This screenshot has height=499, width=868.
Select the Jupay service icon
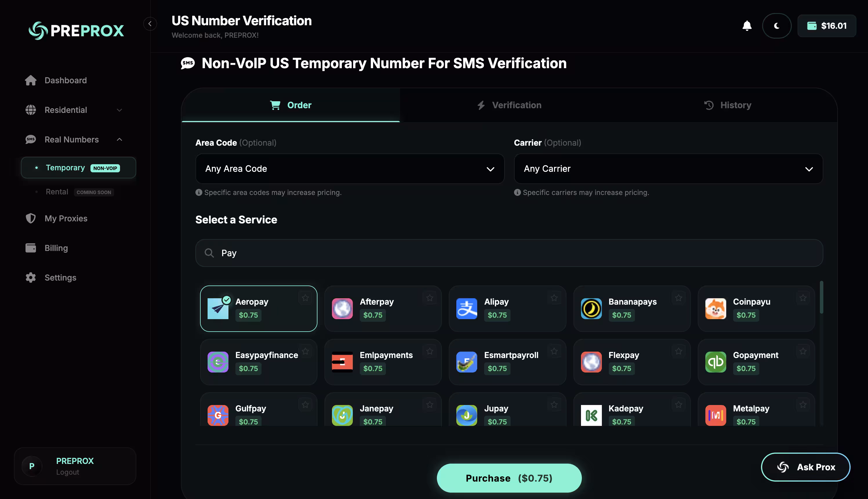(466, 415)
